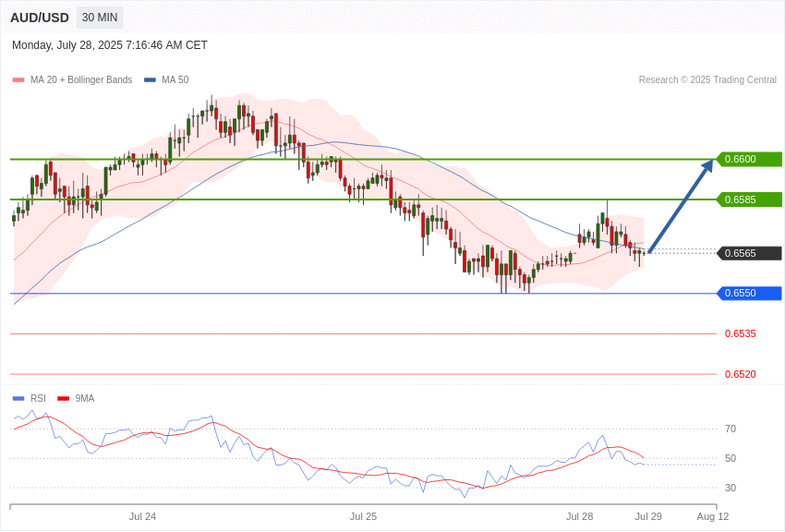Click the AUD/USD pair title

[x=40, y=18]
